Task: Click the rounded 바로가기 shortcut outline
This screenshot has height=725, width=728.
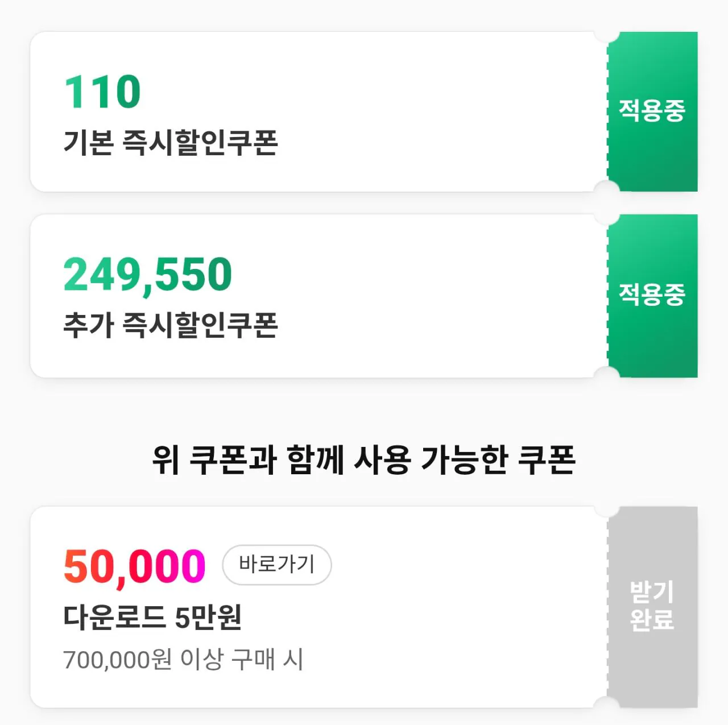Action: 276,564
